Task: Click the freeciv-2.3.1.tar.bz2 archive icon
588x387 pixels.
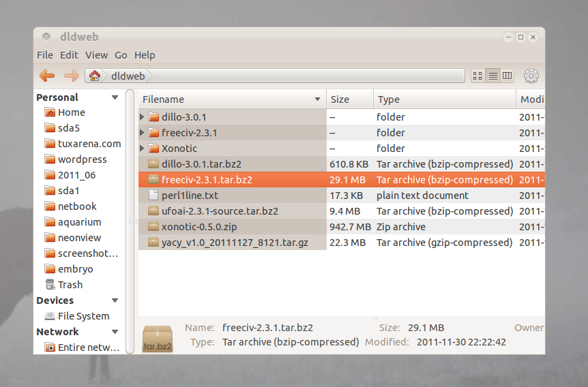Action: pos(153,179)
